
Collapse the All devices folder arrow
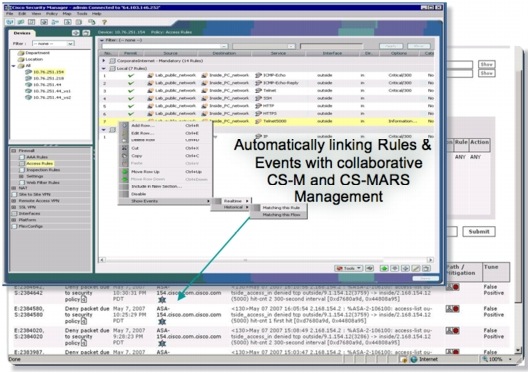coord(14,66)
